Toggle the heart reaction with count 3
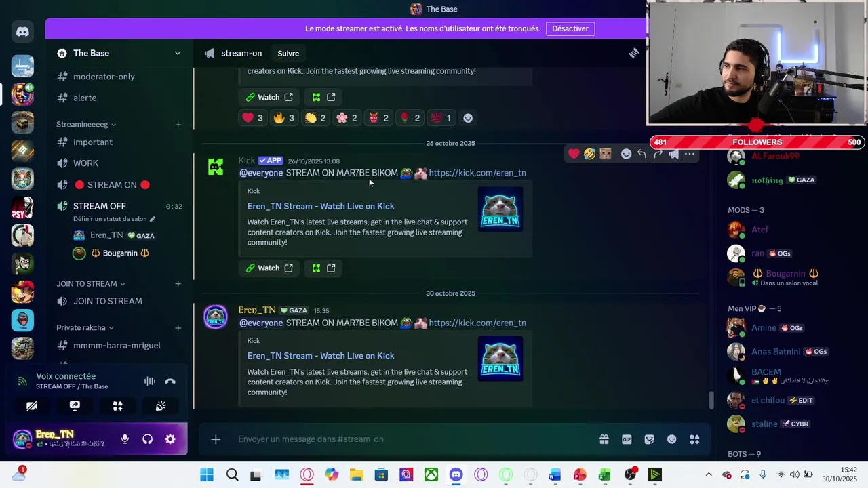 coord(252,118)
